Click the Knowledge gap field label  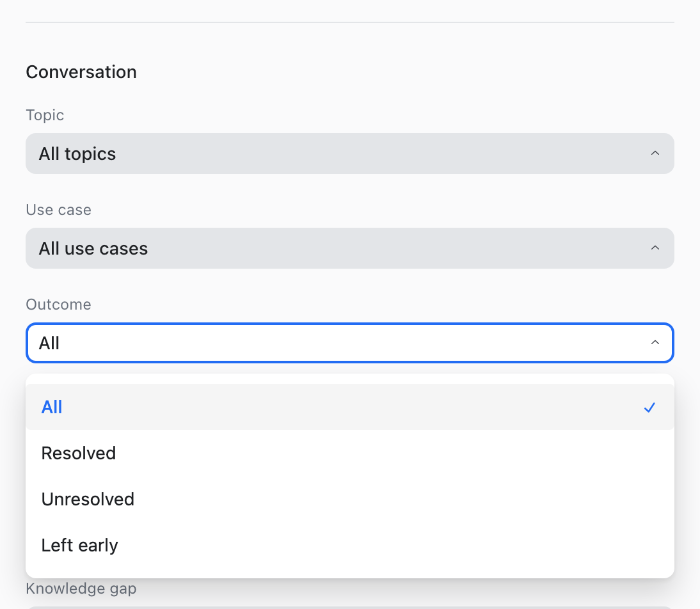click(x=81, y=589)
